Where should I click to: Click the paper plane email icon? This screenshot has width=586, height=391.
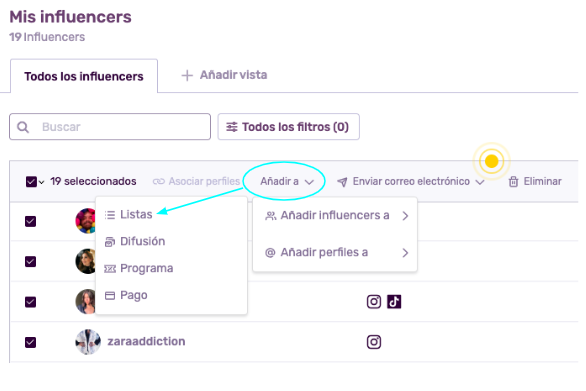click(x=342, y=182)
